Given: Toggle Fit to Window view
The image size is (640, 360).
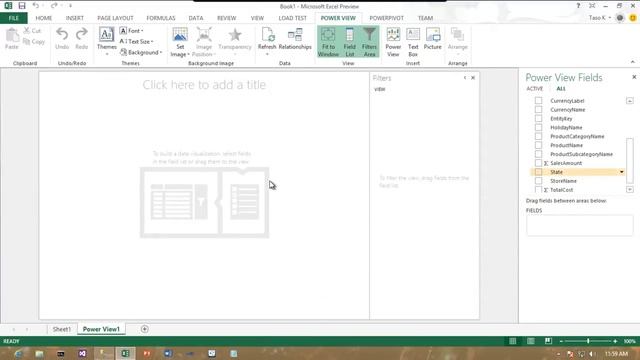Looking at the screenshot, I should pyautogui.click(x=328, y=42).
